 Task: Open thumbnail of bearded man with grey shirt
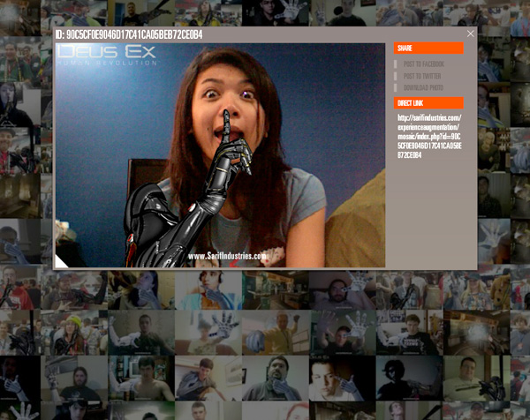coord(276,379)
